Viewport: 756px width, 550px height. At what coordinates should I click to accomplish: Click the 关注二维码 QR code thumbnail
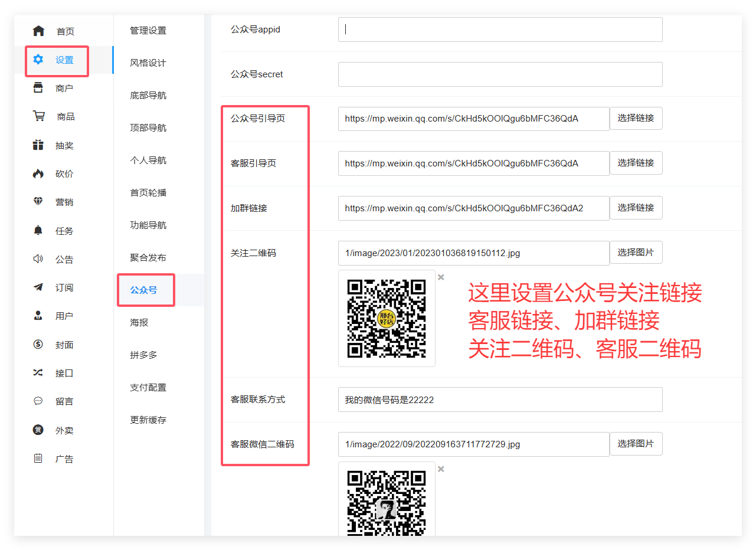click(x=387, y=319)
